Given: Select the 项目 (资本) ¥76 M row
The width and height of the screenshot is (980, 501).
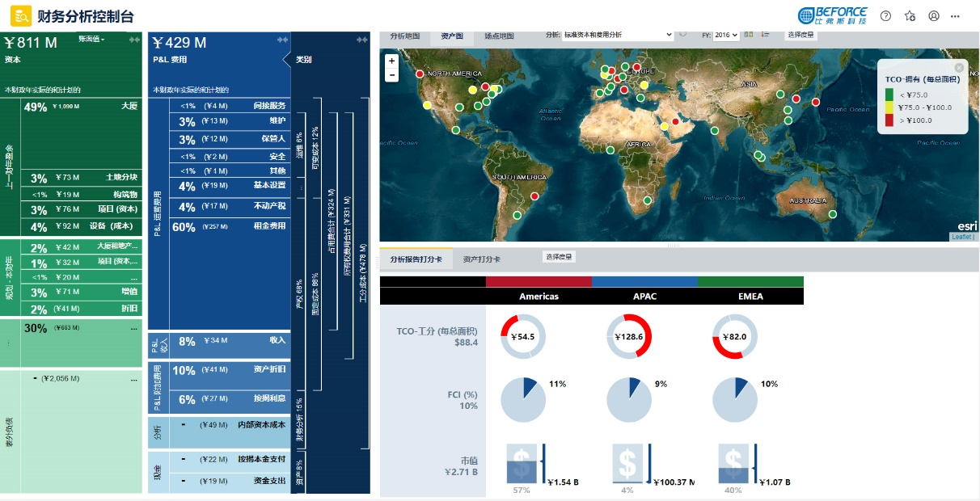Looking at the screenshot, I should tap(81, 209).
